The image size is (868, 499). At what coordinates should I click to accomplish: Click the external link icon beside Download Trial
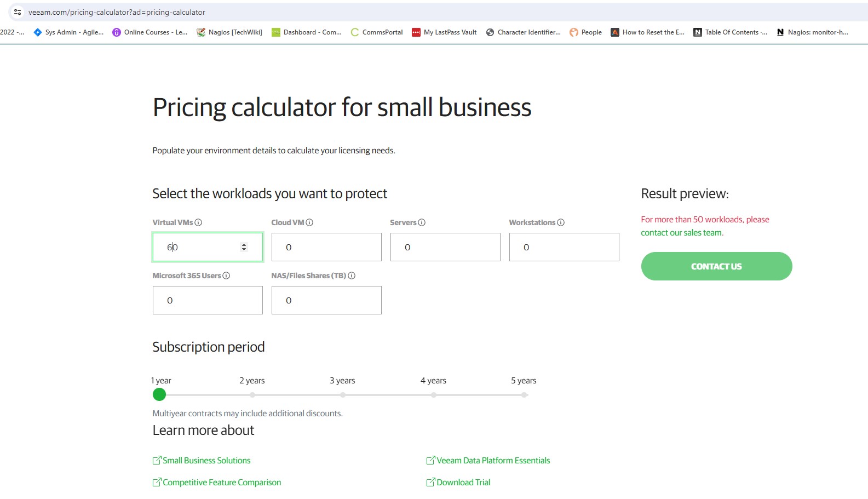point(431,482)
